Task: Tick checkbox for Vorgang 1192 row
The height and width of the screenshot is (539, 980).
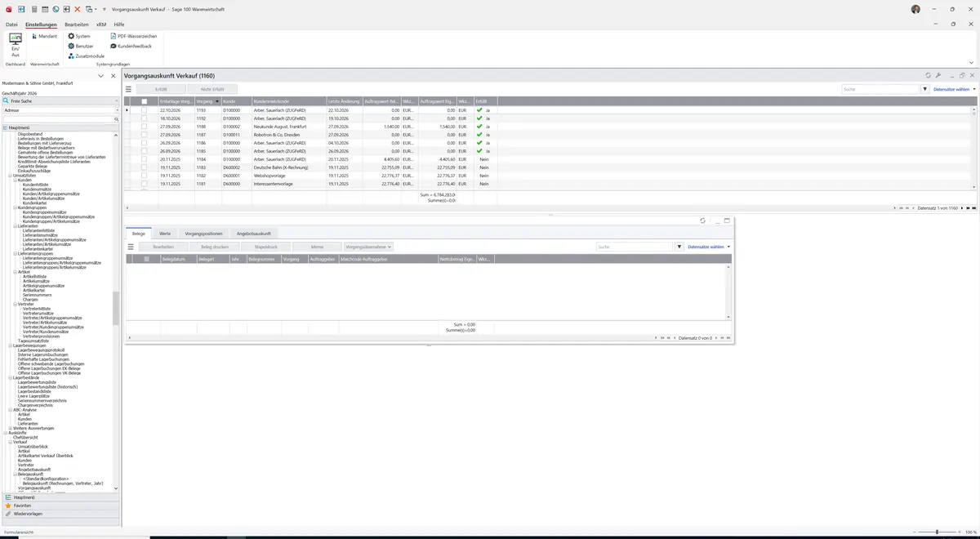Action: point(145,118)
